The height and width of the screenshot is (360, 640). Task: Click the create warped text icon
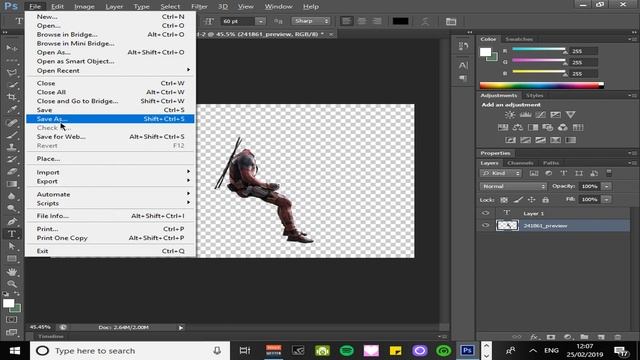425,21
